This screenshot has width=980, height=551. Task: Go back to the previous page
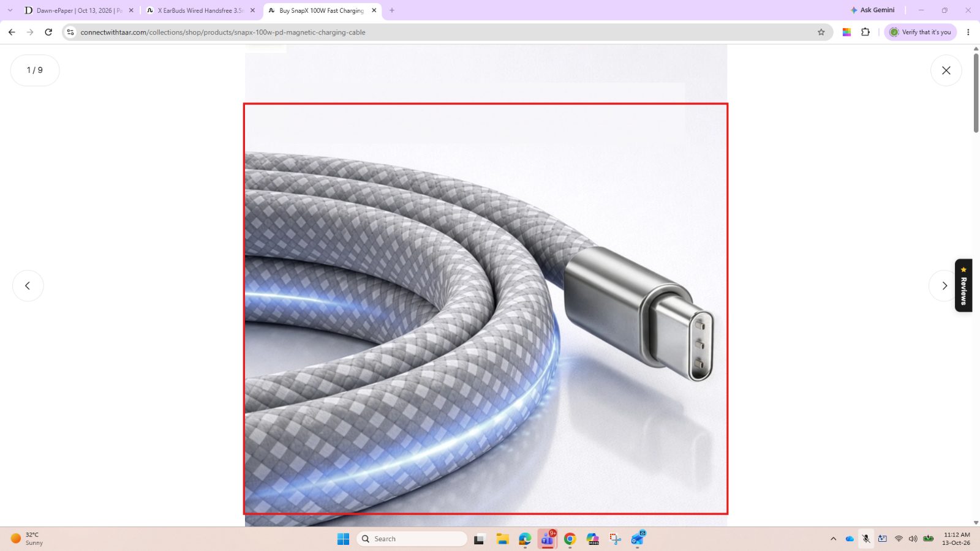click(x=12, y=32)
